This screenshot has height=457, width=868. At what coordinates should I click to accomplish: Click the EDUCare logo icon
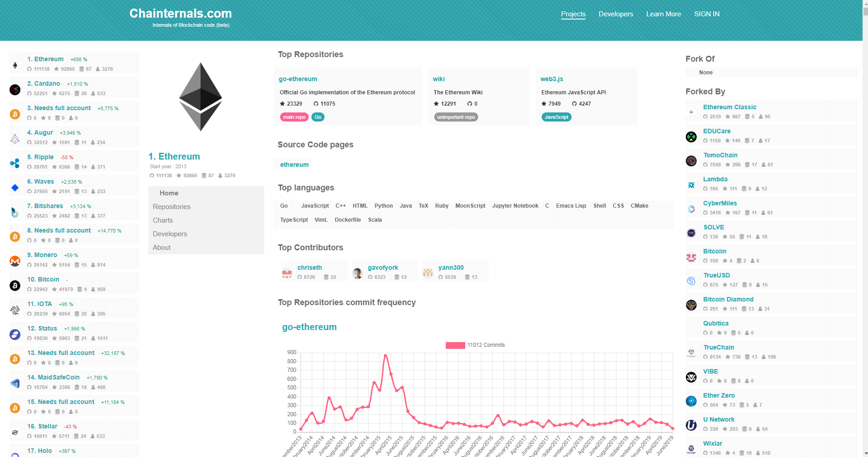[691, 136]
